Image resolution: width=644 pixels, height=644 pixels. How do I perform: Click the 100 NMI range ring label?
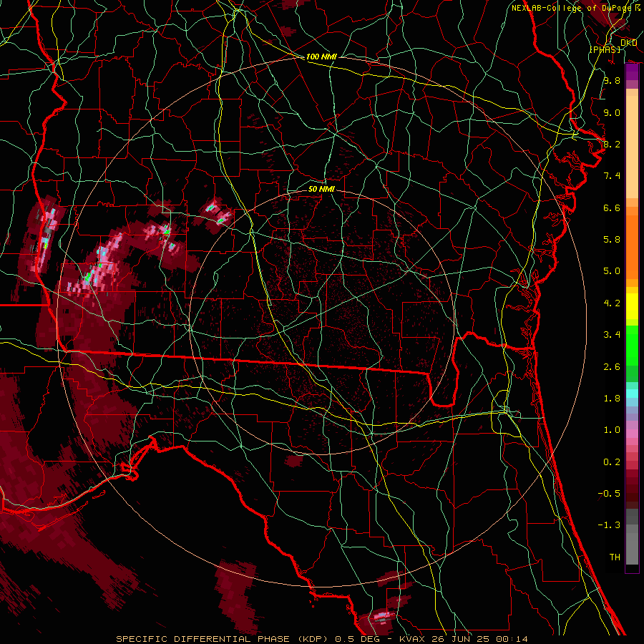click(321, 57)
